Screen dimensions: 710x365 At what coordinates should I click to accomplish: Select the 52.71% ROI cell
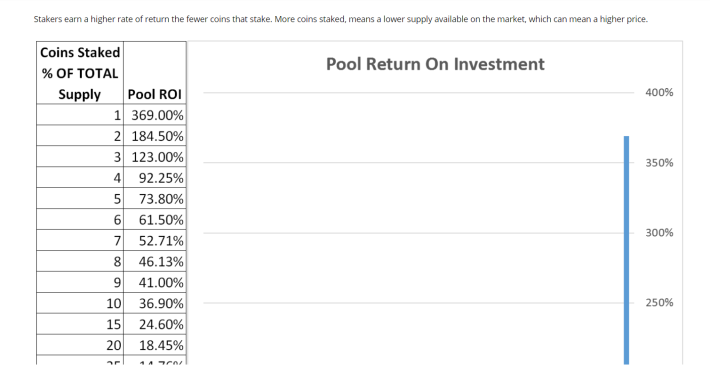(154, 240)
